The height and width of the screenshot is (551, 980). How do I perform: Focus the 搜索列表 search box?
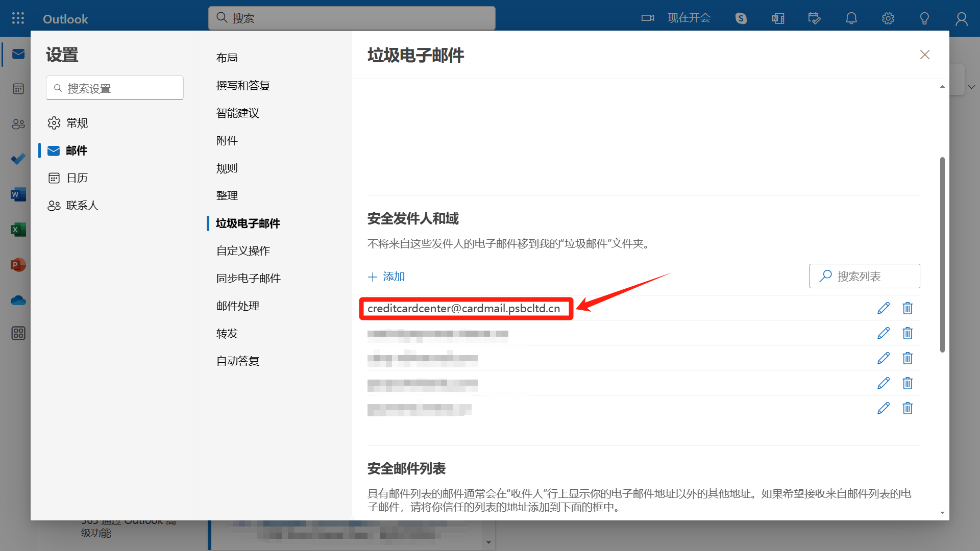pos(865,276)
